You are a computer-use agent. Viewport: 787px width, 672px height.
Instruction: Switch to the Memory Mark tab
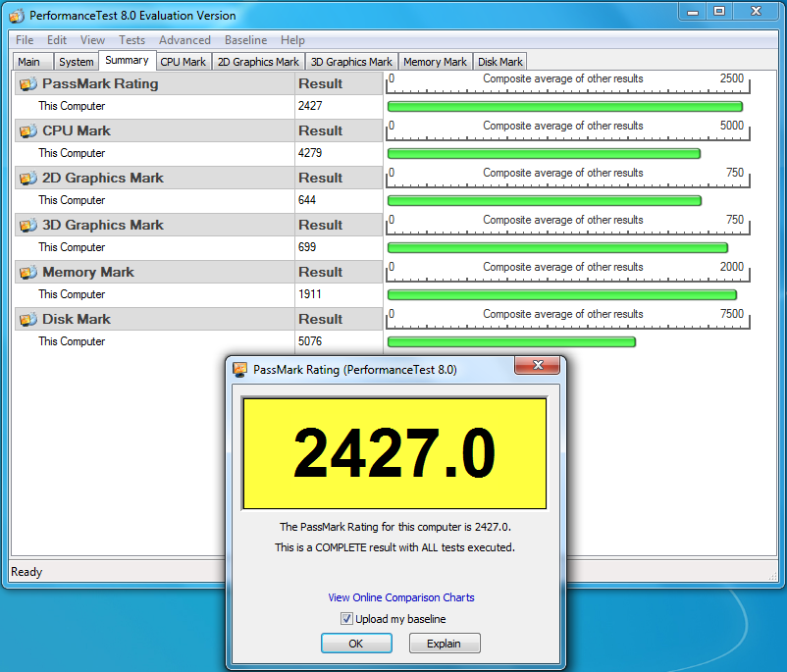[x=435, y=62]
